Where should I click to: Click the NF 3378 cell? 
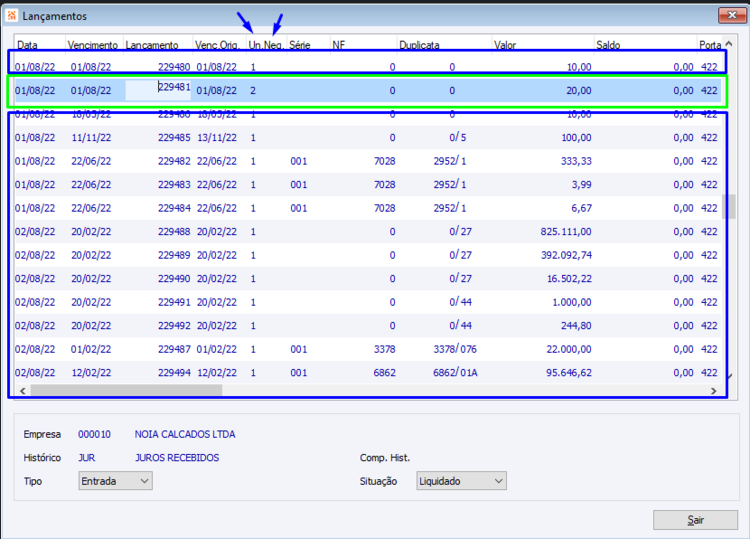(385, 349)
